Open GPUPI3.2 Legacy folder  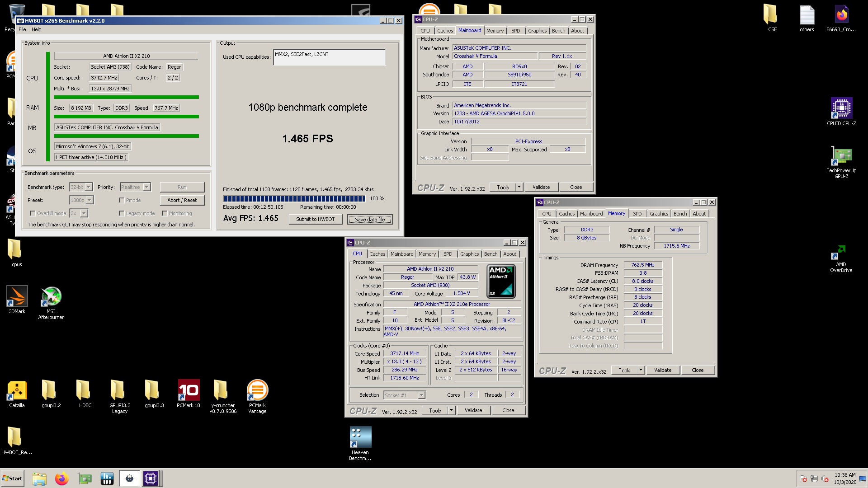120,397
